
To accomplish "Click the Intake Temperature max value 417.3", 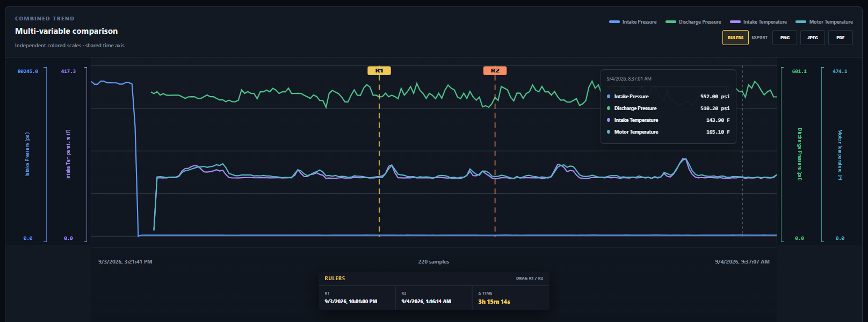I will [x=68, y=71].
